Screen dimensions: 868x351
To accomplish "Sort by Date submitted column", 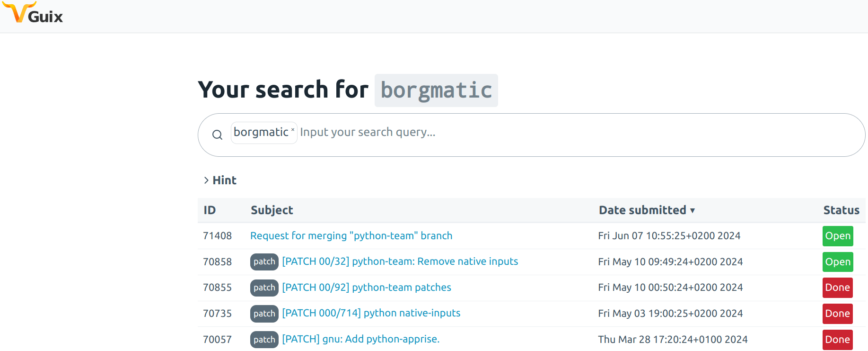I will (647, 210).
